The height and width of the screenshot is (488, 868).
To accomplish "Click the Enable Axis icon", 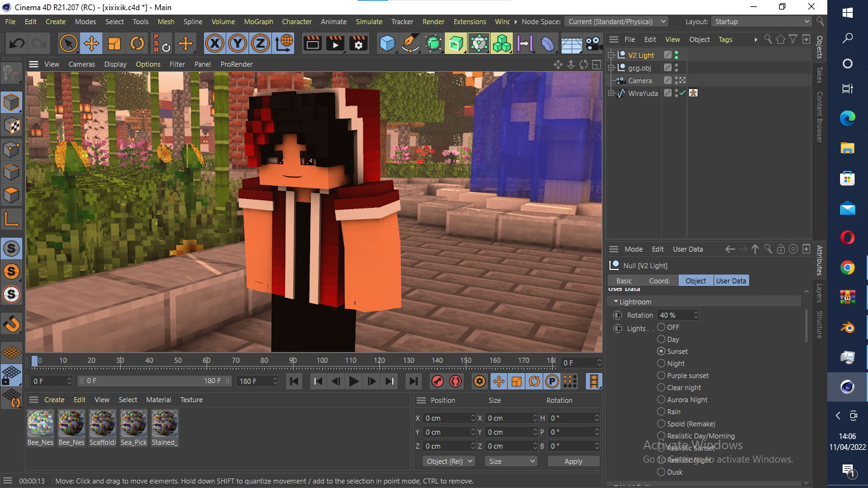I will tap(11, 219).
